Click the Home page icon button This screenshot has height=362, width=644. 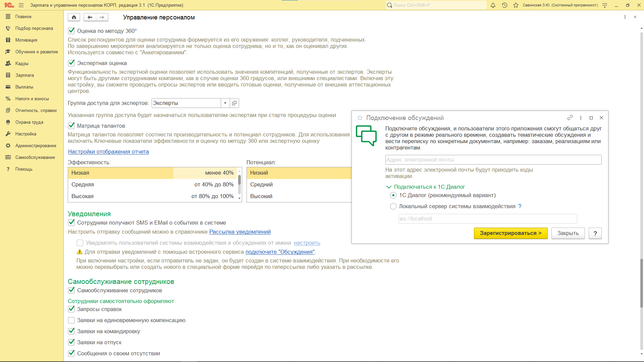74,17
